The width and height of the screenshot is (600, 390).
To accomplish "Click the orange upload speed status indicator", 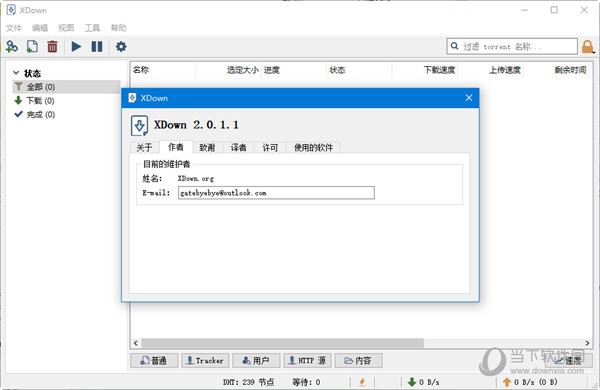I will 530,382.
